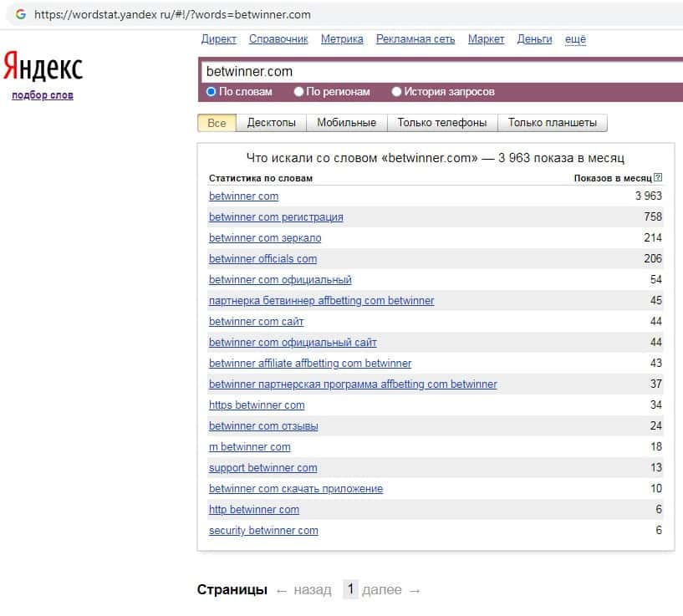
Task: Select the Все devices tab
Action: 217,123
